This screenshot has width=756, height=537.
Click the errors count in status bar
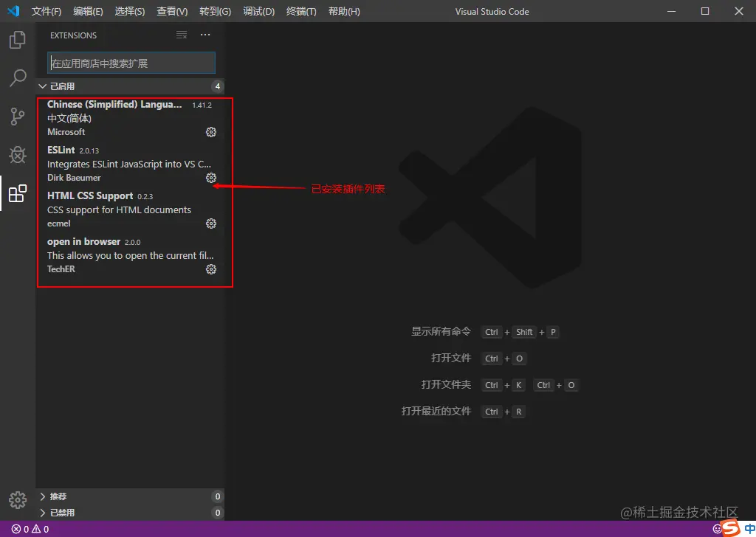point(20,530)
